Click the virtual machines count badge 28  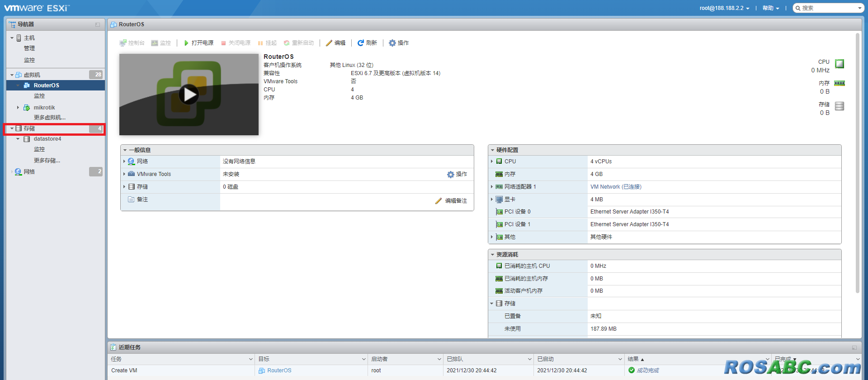click(96, 75)
